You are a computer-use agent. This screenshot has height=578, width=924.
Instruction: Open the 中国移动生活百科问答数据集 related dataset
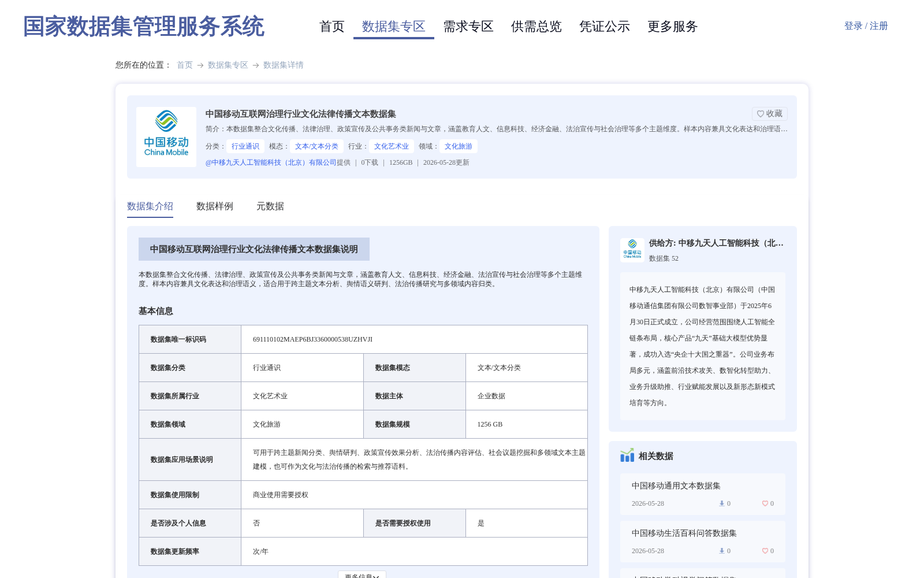[x=684, y=533]
